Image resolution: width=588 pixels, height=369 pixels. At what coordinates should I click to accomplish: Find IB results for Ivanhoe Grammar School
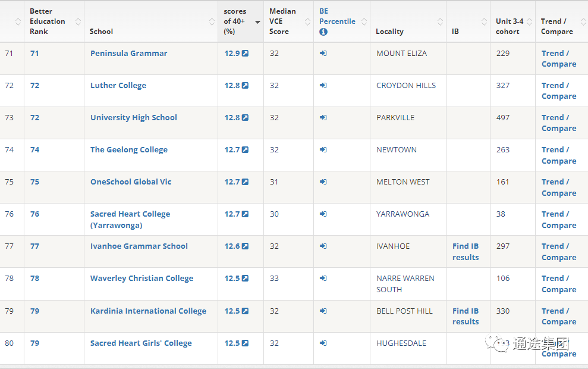pyautogui.click(x=466, y=252)
